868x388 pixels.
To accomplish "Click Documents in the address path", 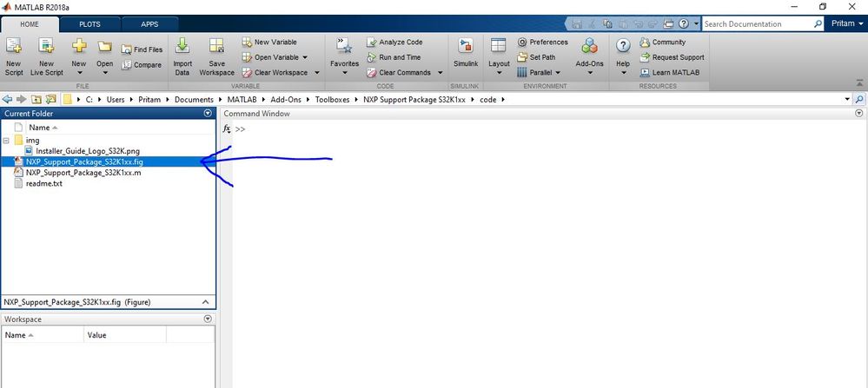I will pyautogui.click(x=194, y=100).
